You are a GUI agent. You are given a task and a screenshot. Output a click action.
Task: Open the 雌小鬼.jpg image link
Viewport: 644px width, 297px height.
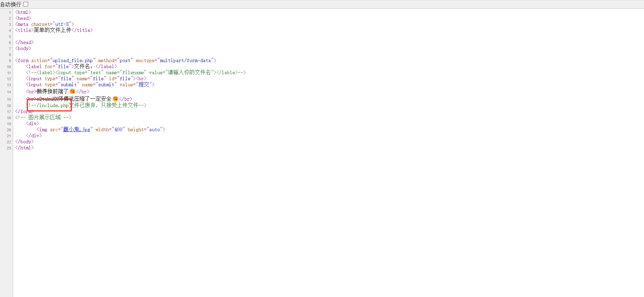(x=76, y=130)
